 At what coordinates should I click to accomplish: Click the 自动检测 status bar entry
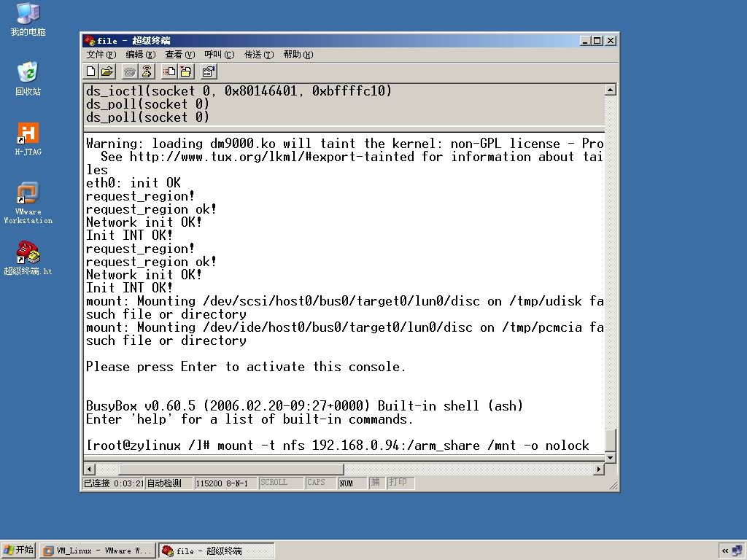169,483
